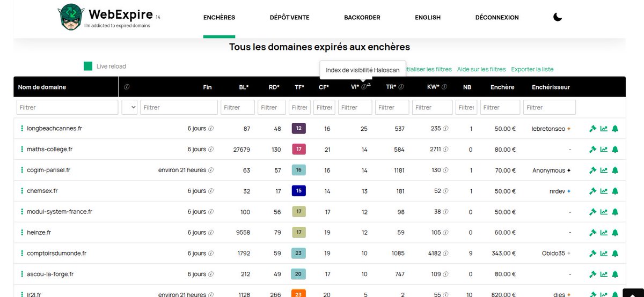Open the comptoirsdumonde.fr domain link

coord(56,254)
